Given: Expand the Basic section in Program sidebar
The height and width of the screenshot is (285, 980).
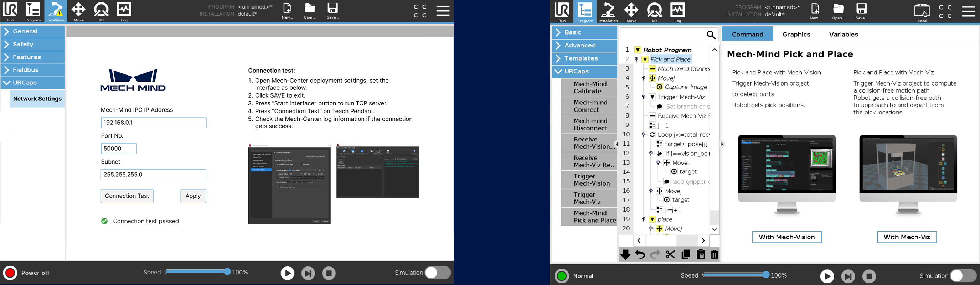Looking at the screenshot, I should pos(584,33).
